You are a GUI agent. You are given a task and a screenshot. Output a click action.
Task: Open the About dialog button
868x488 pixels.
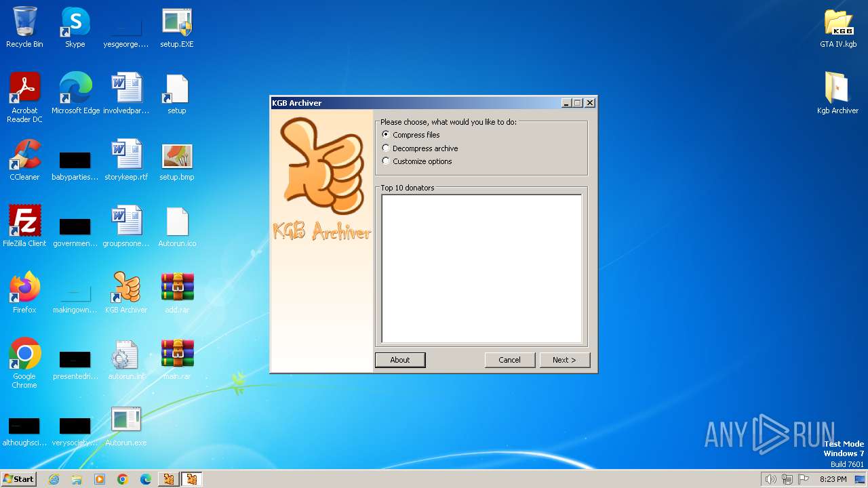pyautogui.click(x=400, y=360)
